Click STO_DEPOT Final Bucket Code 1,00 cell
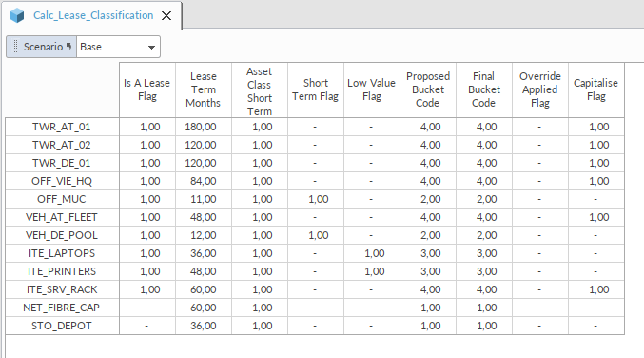Viewport: 644px width, 358px height. (x=484, y=326)
